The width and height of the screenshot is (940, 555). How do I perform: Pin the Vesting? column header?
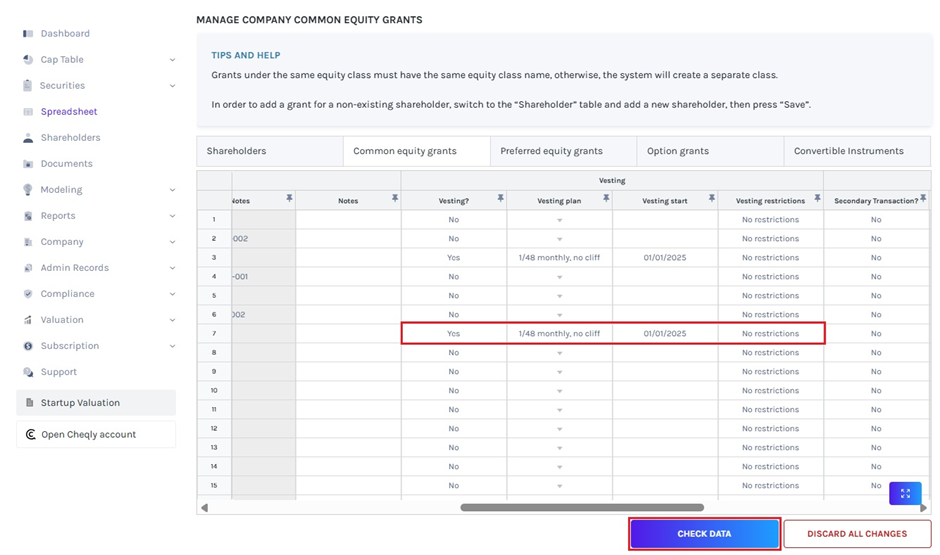(500, 200)
